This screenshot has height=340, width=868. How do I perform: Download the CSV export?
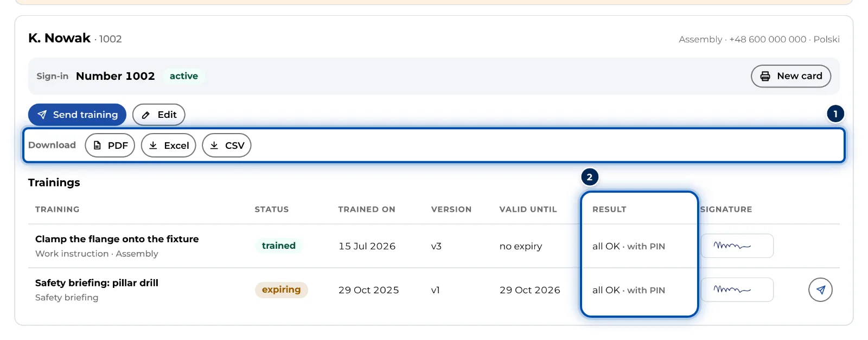[x=227, y=145]
